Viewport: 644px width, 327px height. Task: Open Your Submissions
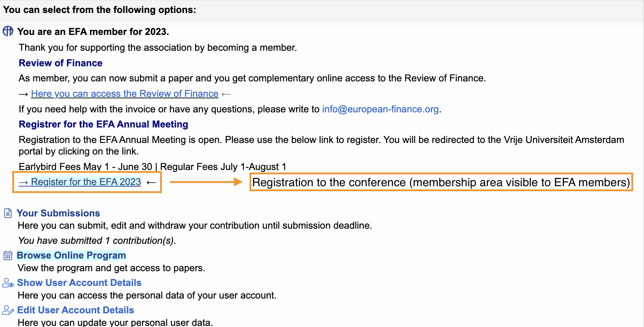point(58,213)
